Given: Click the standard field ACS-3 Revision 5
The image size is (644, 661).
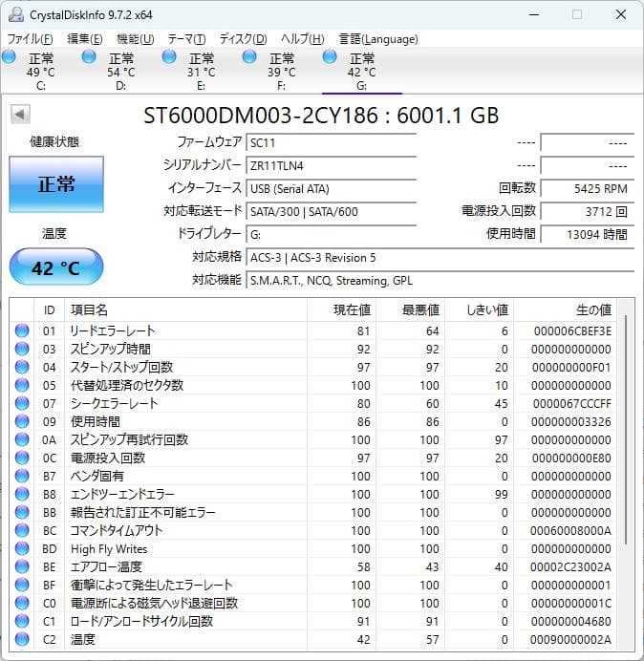Looking at the screenshot, I should [x=440, y=257].
